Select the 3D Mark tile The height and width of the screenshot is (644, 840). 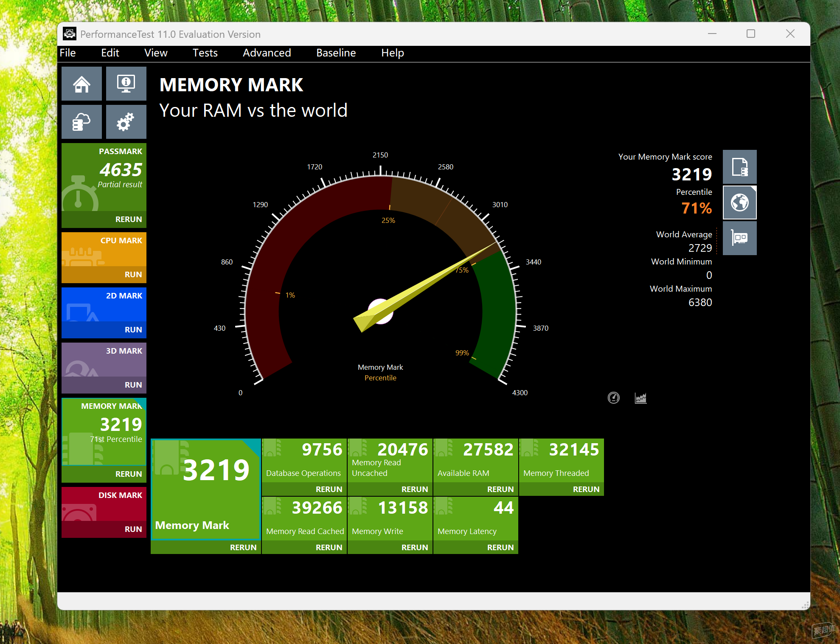[x=104, y=360]
